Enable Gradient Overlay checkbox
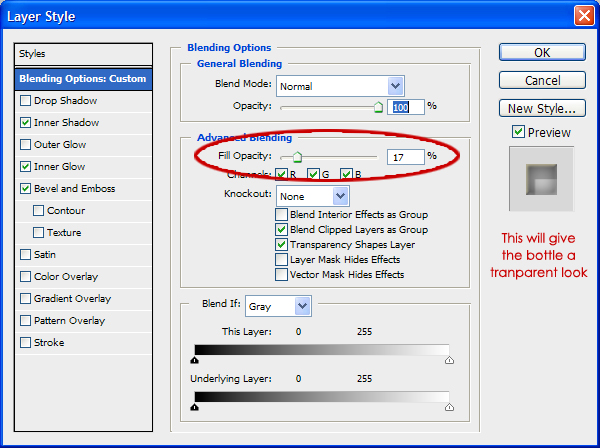 click(25, 299)
